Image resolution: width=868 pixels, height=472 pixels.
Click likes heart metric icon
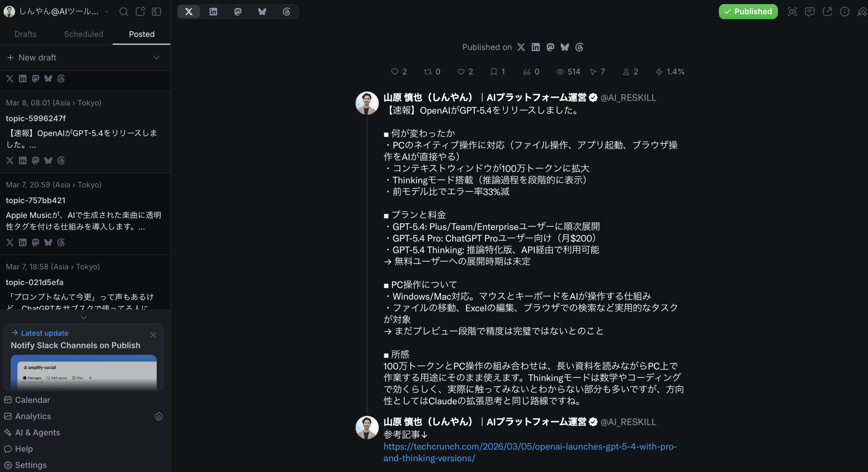click(x=461, y=72)
